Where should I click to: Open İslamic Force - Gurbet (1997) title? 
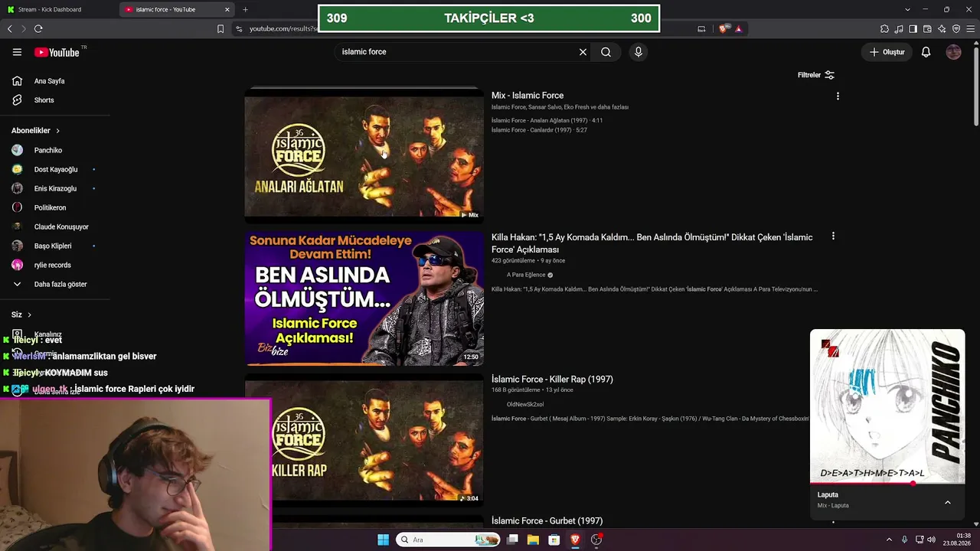click(547, 521)
